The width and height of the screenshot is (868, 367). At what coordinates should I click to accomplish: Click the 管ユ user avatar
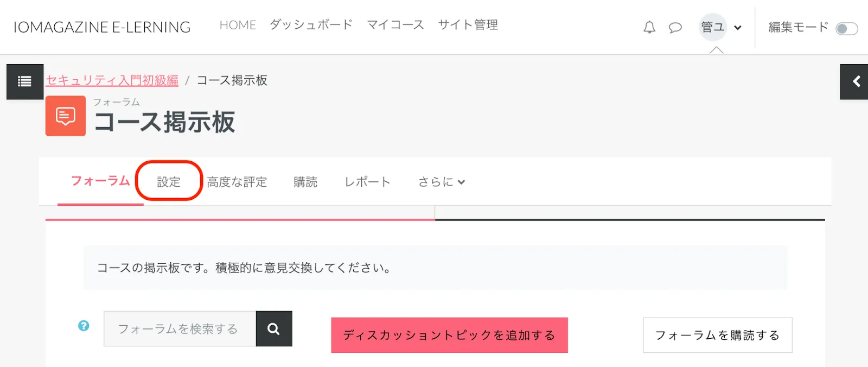(713, 27)
